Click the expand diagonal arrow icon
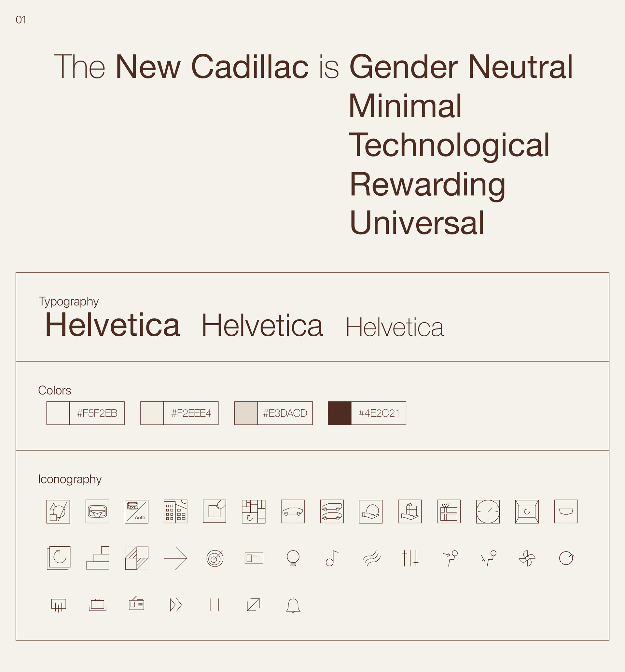 254,605
